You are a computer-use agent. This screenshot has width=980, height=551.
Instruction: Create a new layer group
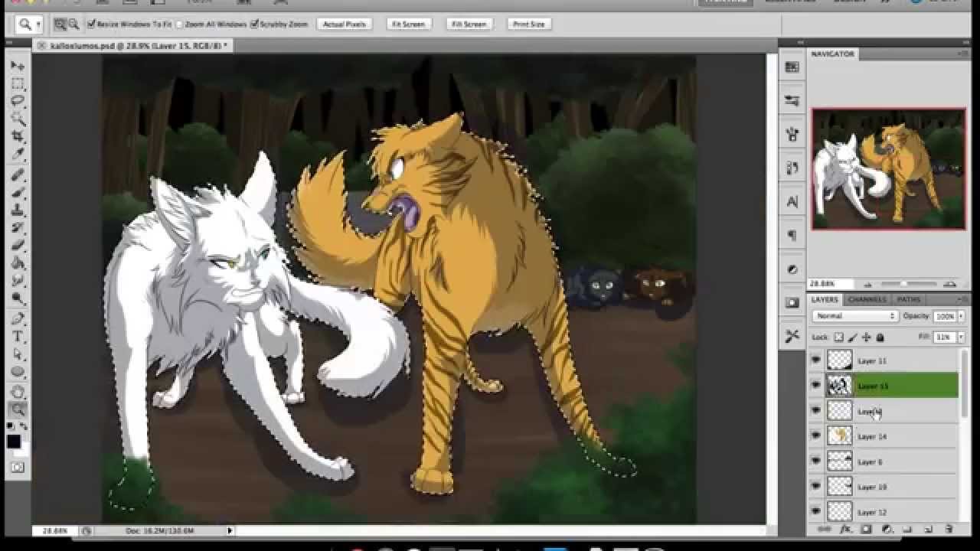pos(907,529)
